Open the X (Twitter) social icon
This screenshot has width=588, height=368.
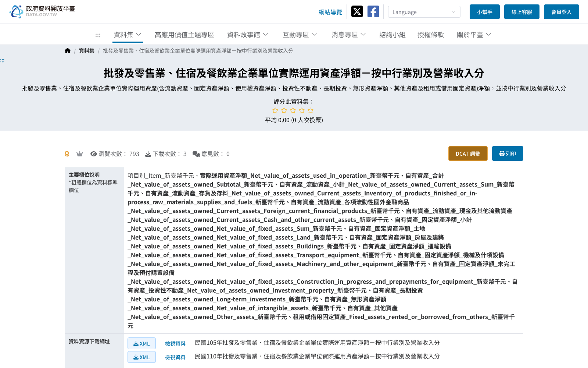click(357, 11)
